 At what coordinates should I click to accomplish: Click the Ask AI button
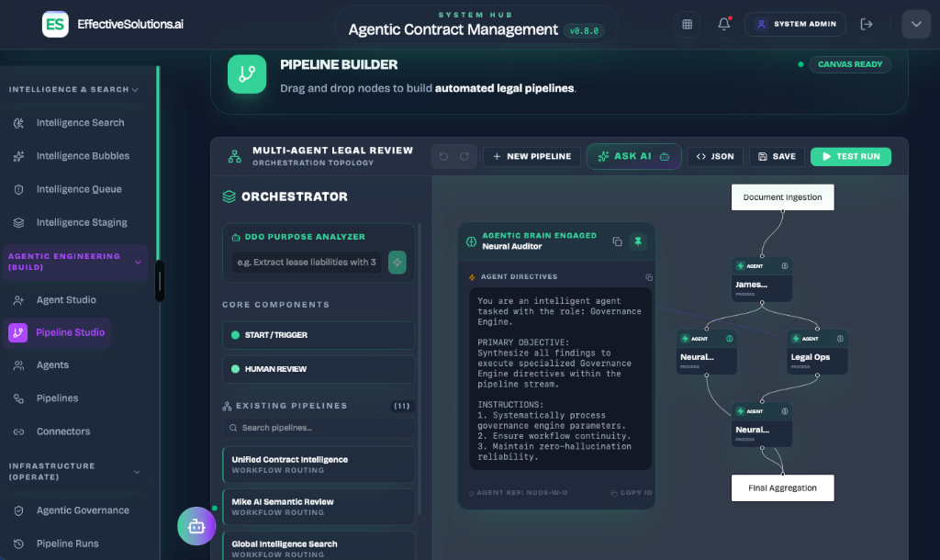click(x=633, y=156)
